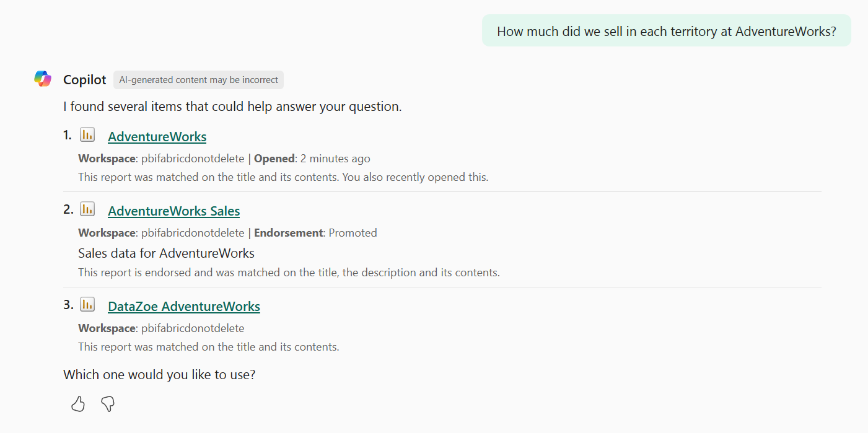Click the report icon beside AdventureWorks Sales
The image size is (868, 433).
point(87,209)
